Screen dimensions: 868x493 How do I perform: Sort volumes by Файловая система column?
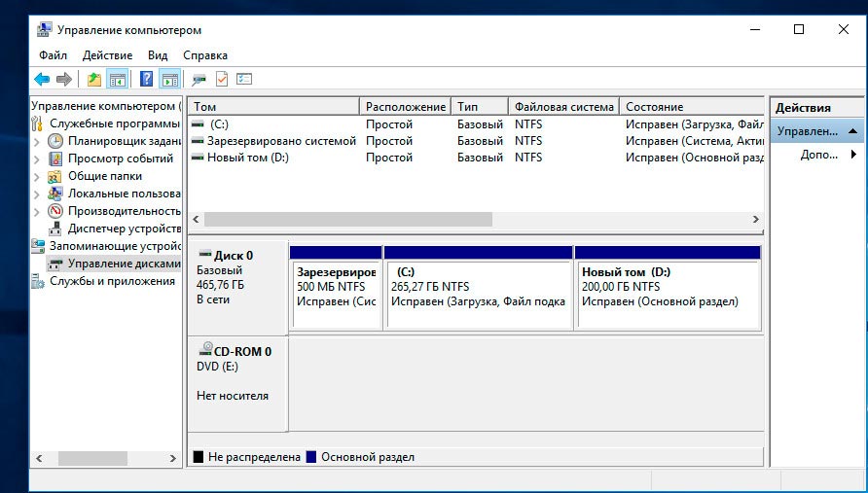tap(563, 107)
